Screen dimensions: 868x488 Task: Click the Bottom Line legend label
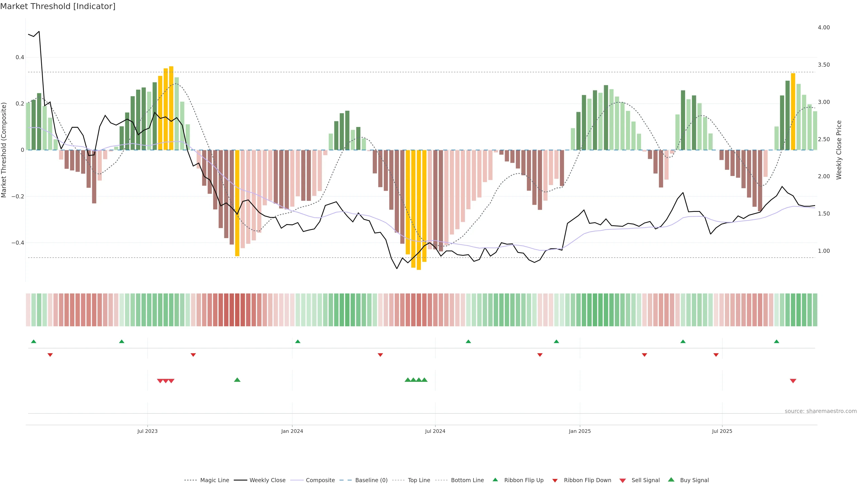click(x=467, y=480)
